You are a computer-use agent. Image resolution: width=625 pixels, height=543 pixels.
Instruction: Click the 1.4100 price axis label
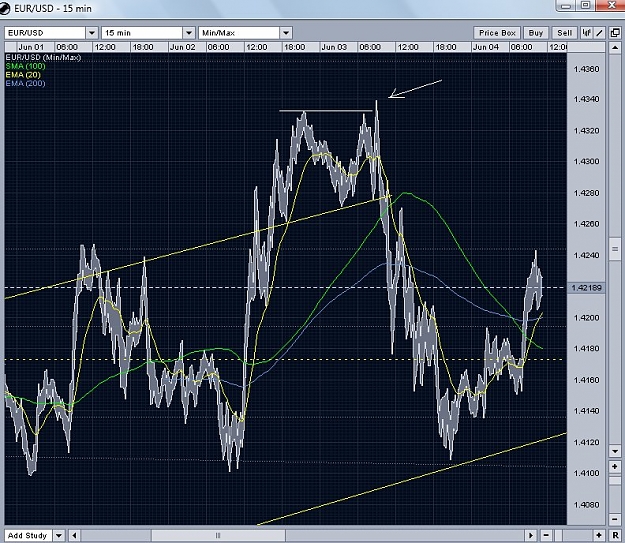pos(586,473)
